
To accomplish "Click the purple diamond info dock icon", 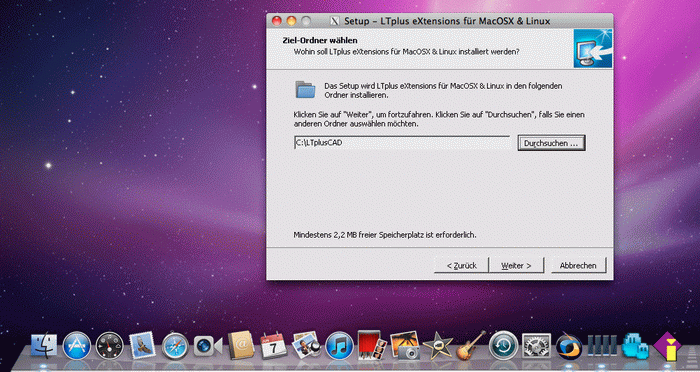I will [667, 346].
